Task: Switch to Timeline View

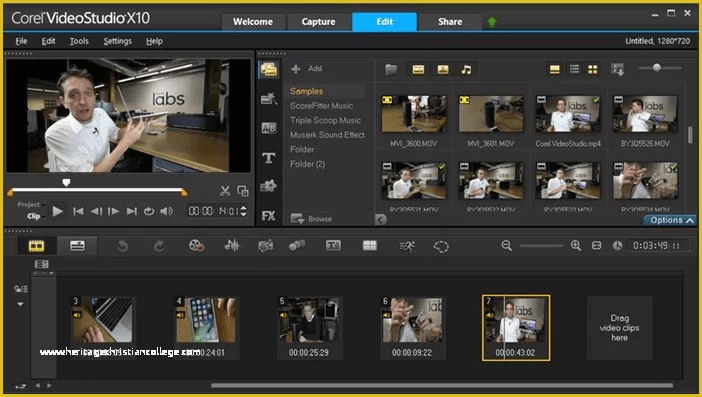Action: click(x=77, y=246)
